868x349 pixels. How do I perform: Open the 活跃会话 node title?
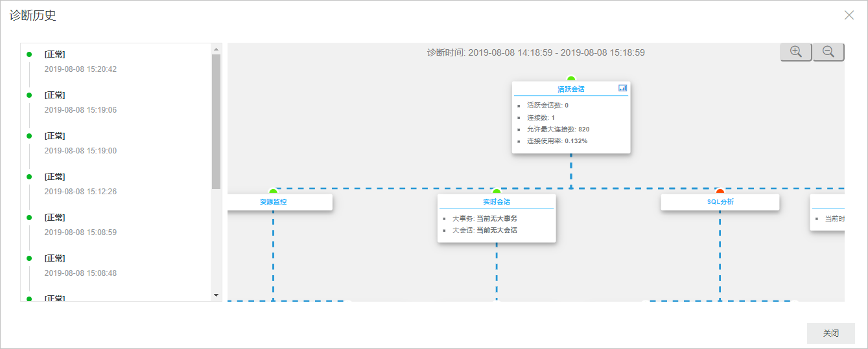coord(570,89)
